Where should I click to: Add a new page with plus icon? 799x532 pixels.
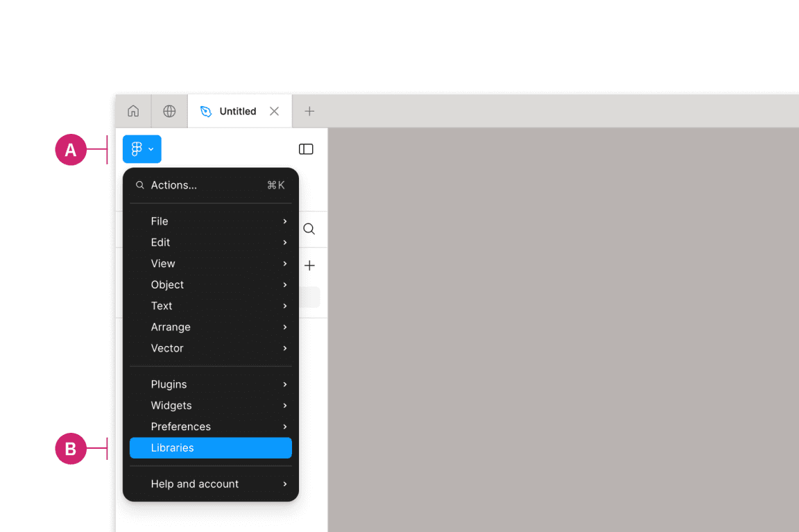(309, 265)
